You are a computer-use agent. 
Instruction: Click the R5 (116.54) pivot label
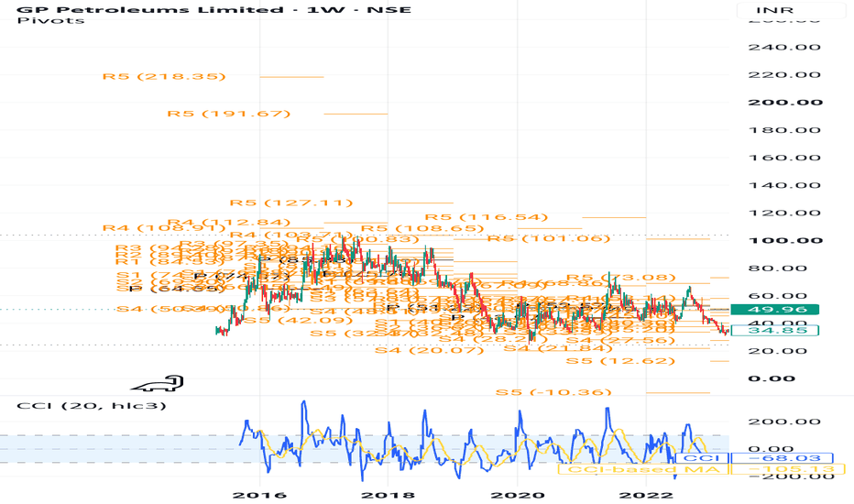[487, 217]
